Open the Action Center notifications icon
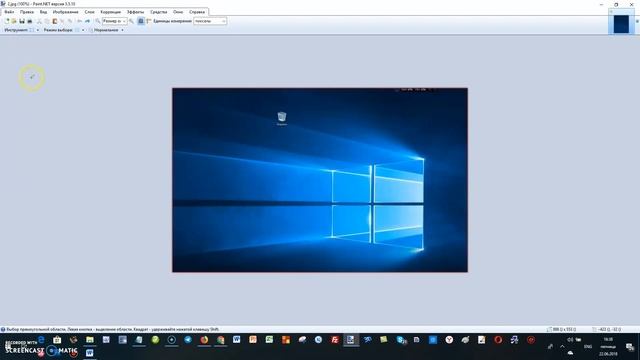This screenshot has width=640, height=360. [630, 347]
